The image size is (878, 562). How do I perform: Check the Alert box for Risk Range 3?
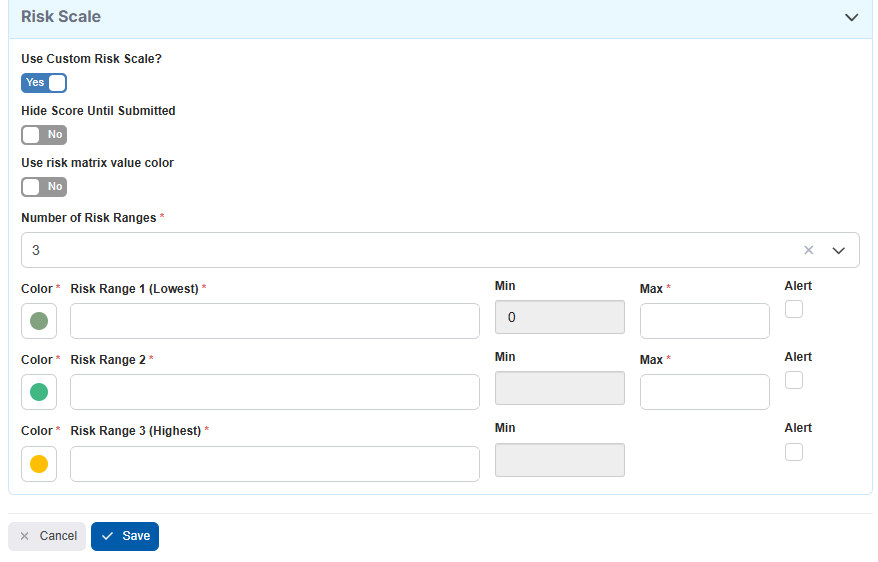[794, 452]
